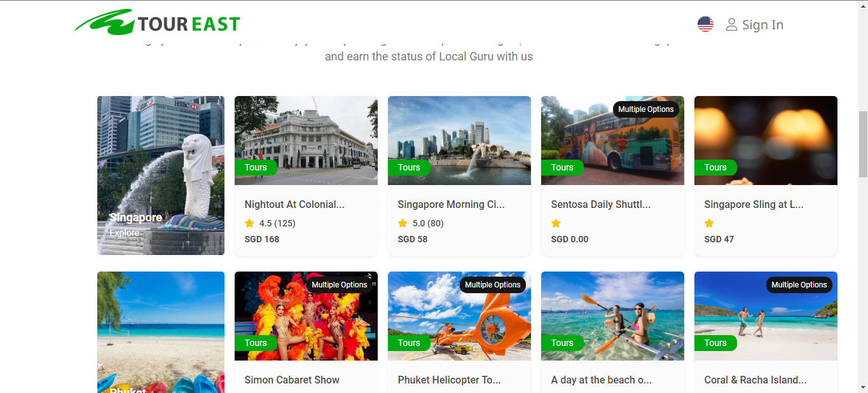Open Singapore Morning City tour title
Viewport: 868px width, 393px height.
click(451, 204)
